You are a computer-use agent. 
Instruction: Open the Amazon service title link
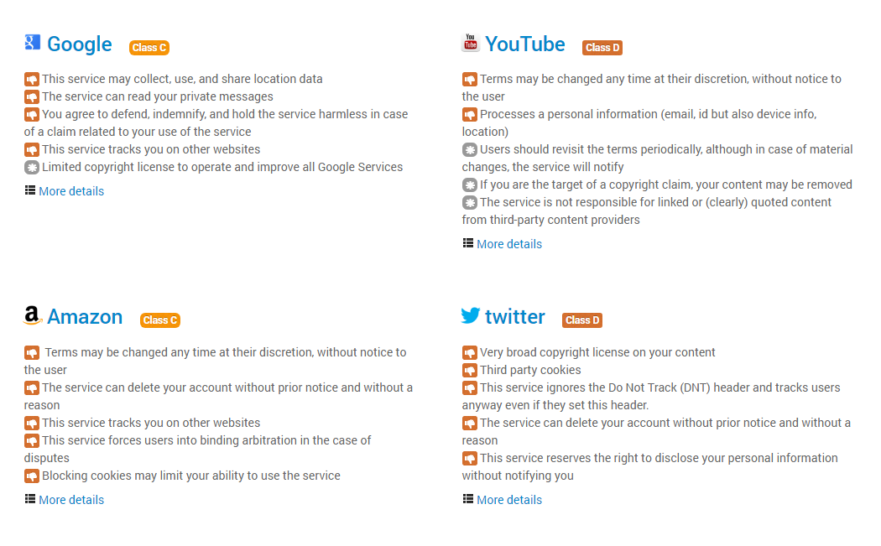coord(85,317)
